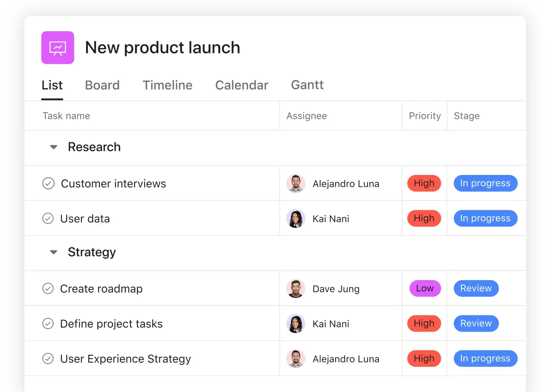Click Alejandro Luna's avatar on User Experience Strategy
The height and width of the screenshot is (392, 551).
[x=296, y=359]
